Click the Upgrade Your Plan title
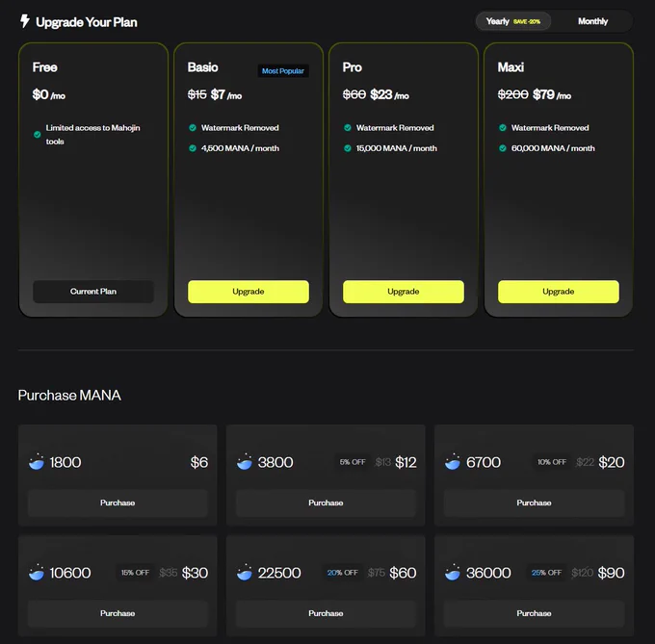655x644 pixels. (87, 22)
